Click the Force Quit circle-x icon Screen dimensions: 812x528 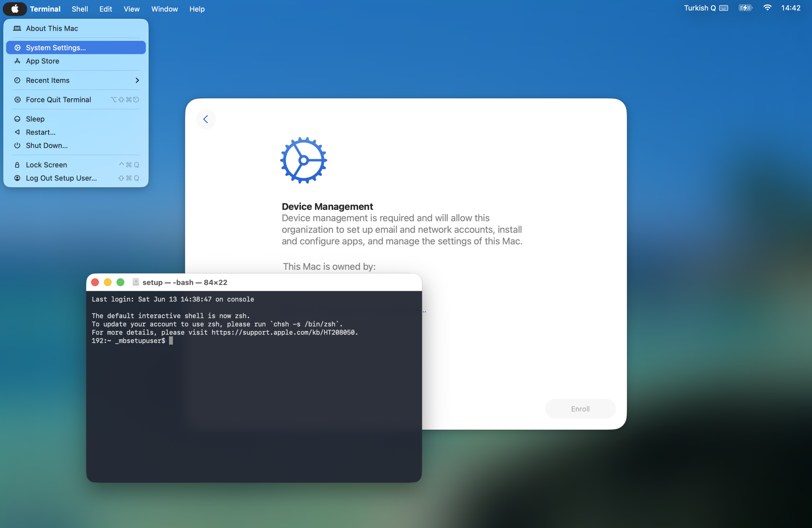point(17,100)
